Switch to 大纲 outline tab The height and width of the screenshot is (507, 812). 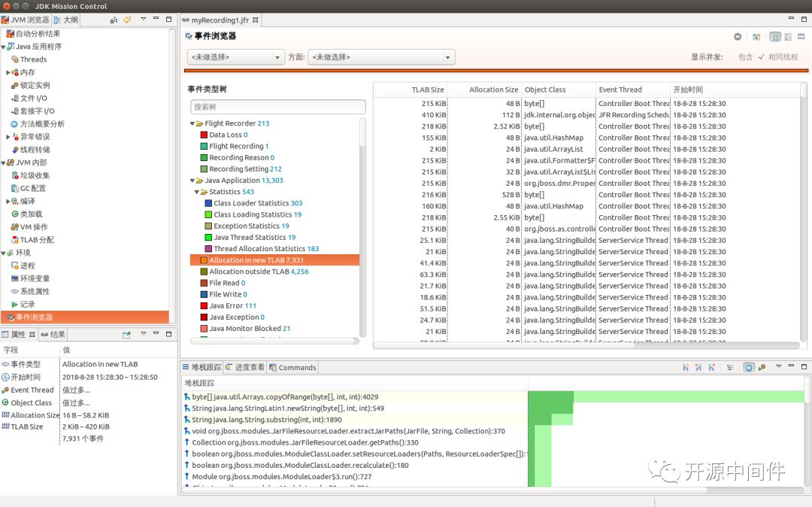pos(65,20)
